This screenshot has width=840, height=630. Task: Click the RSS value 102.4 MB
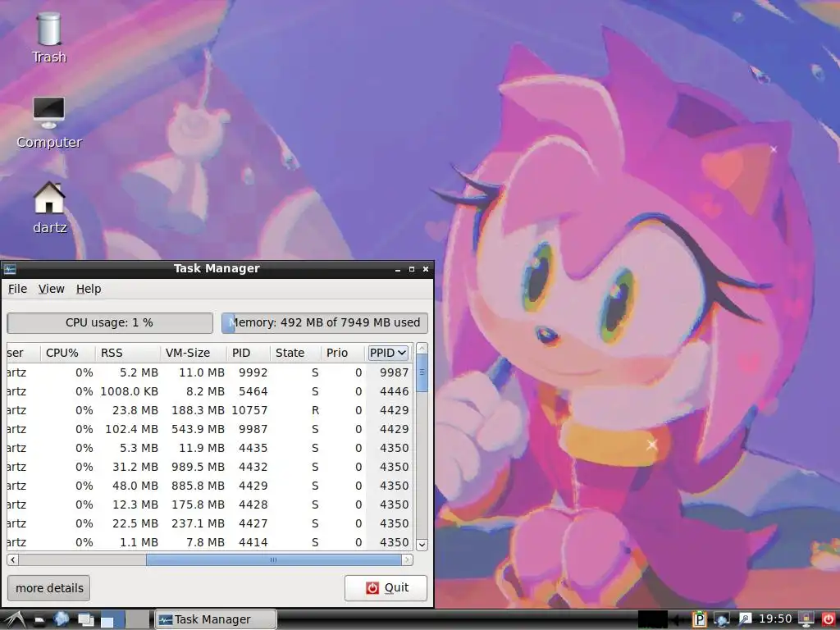(x=131, y=429)
